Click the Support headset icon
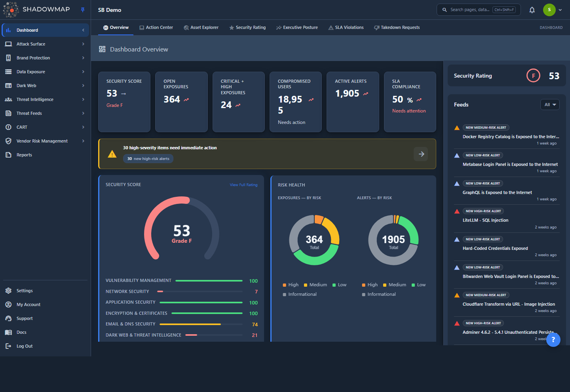This screenshot has height=392, width=570. point(8,318)
